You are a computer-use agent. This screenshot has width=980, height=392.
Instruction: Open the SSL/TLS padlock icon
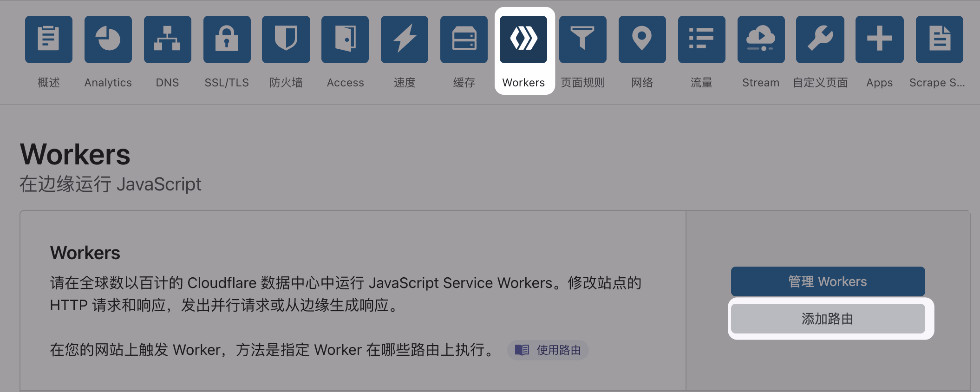(x=227, y=39)
